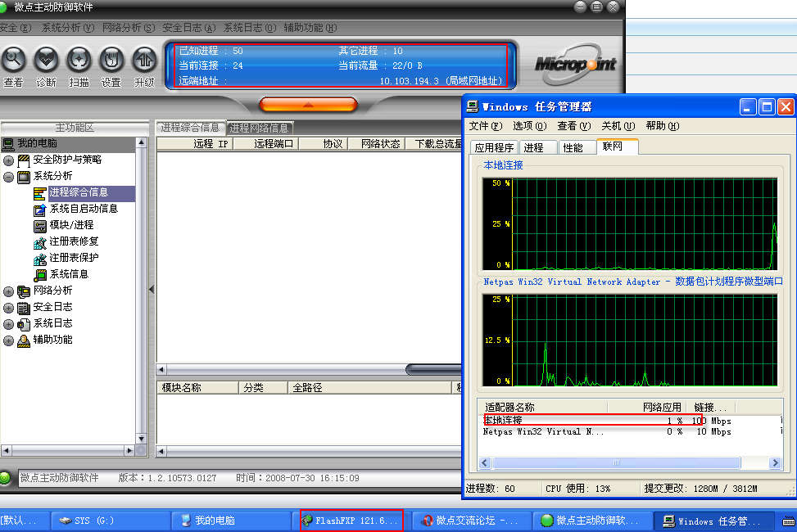
Task: Click 安全防护与策略 folder icon
Action: click(x=24, y=160)
